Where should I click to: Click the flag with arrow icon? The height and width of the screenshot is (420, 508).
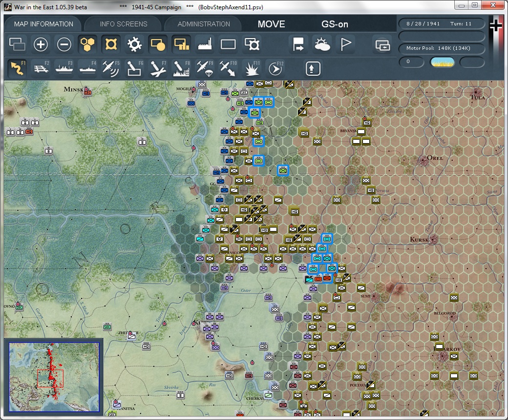click(298, 44)
